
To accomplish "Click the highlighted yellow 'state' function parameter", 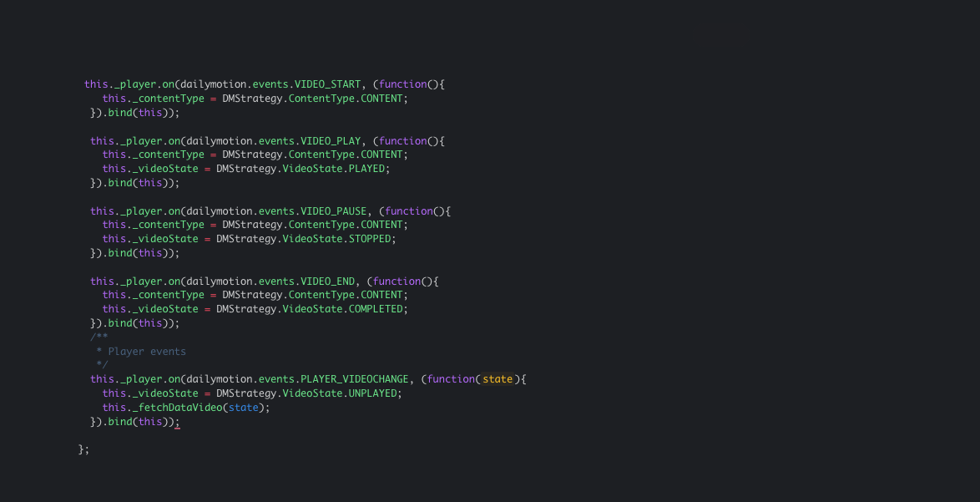I will point(498,379).
